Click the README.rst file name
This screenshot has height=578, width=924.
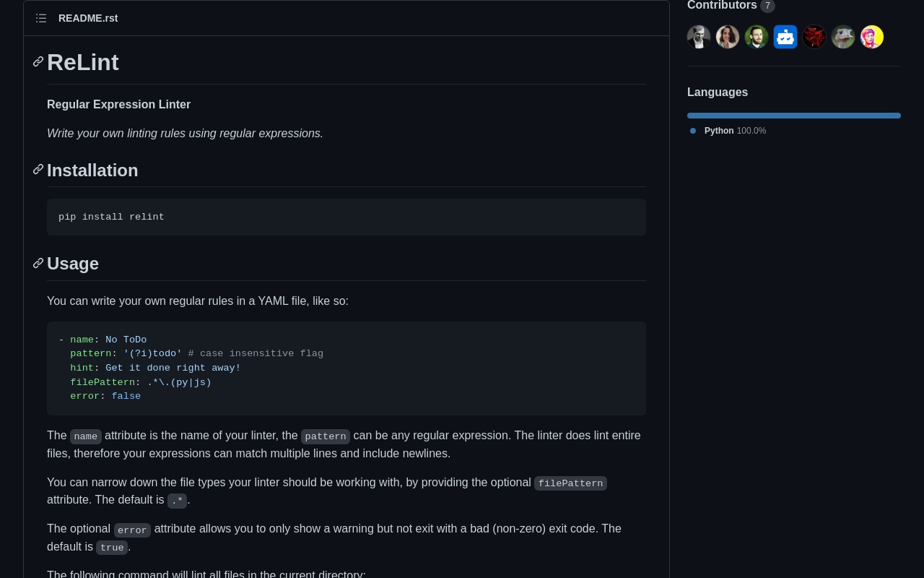(x=88, y=18)
